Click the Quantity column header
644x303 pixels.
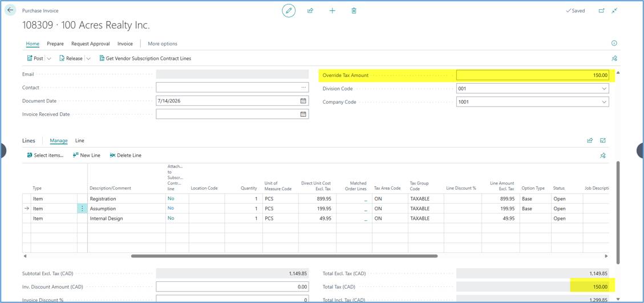click(x=249, y=188)
